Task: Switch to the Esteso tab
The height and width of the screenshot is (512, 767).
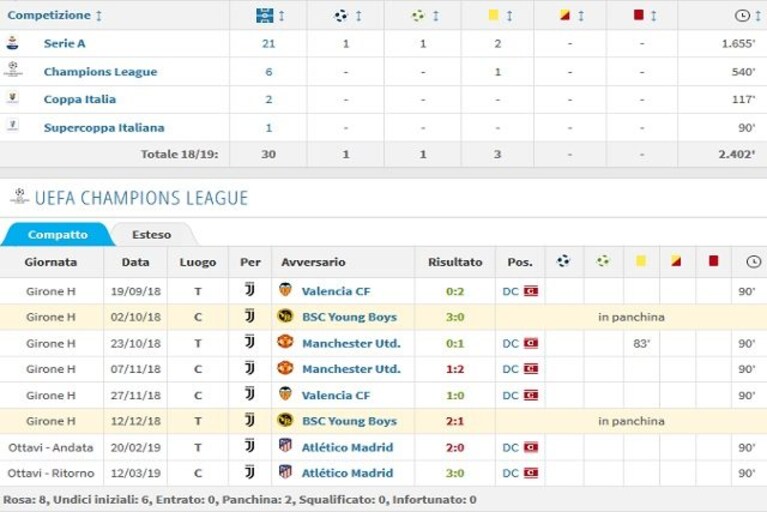Action: (x=152, y=235)
